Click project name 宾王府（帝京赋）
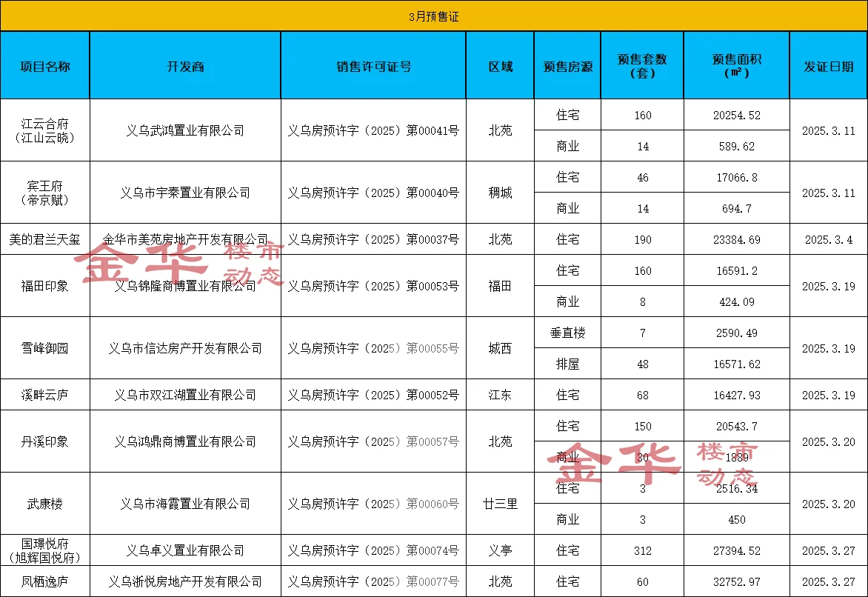 tap(45, 193)
